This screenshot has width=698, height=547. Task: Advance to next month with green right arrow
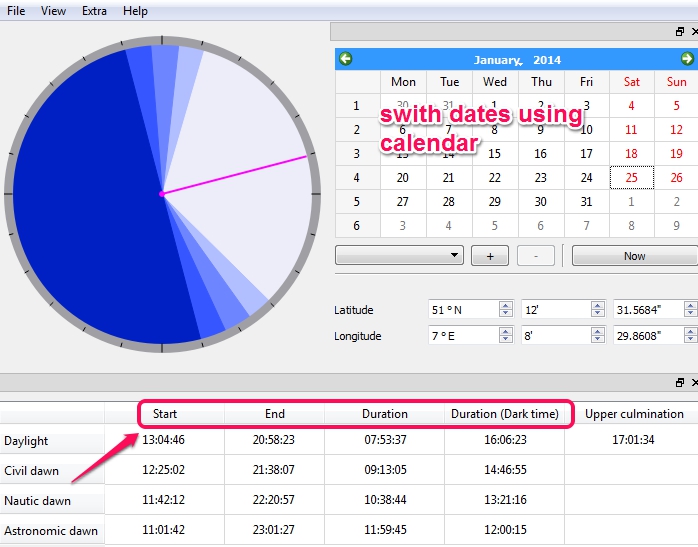(687, 59)
